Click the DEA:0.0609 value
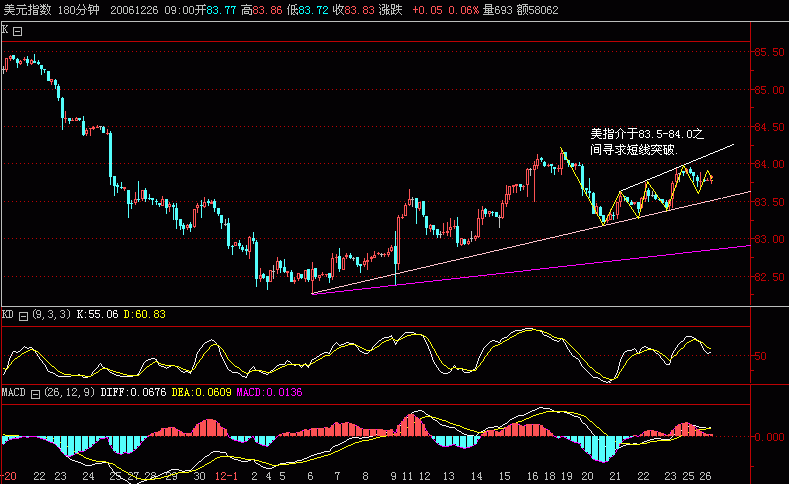 click(201, 392)
